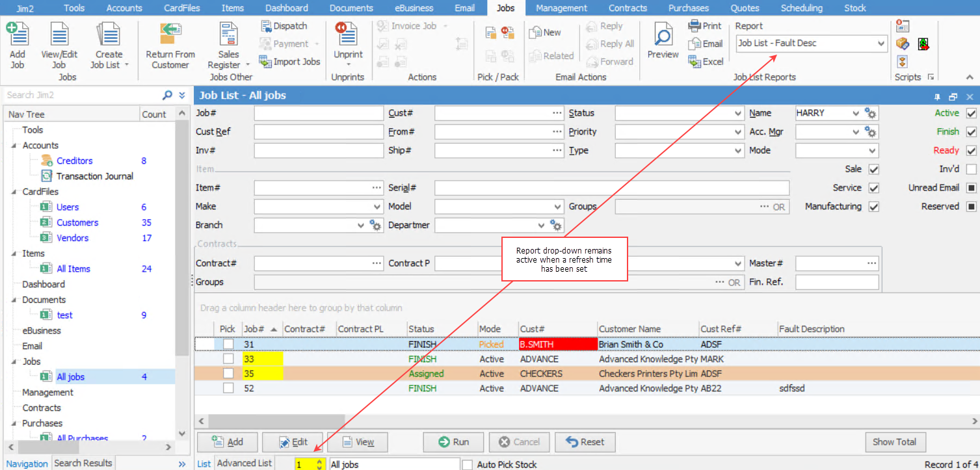Click the red B.SMITH customer cell
Screen dimensions: 980x470
558,345
